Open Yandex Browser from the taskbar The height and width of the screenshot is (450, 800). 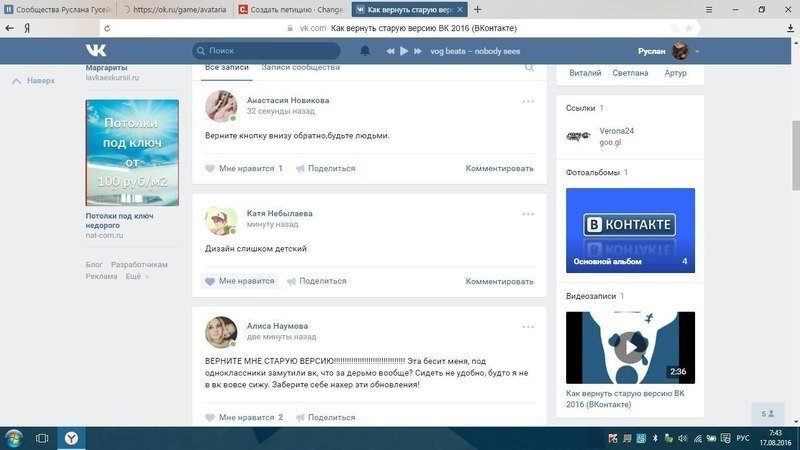[73, 438]
